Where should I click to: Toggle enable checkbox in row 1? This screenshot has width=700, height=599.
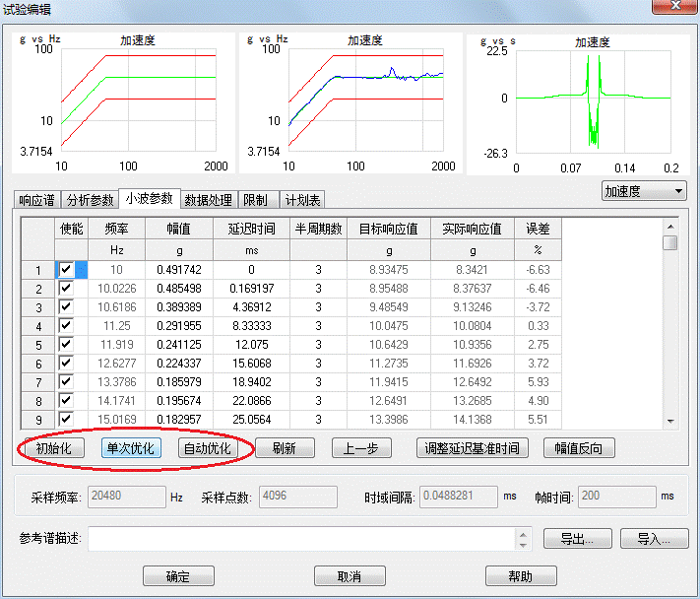(x=66, y=269)
